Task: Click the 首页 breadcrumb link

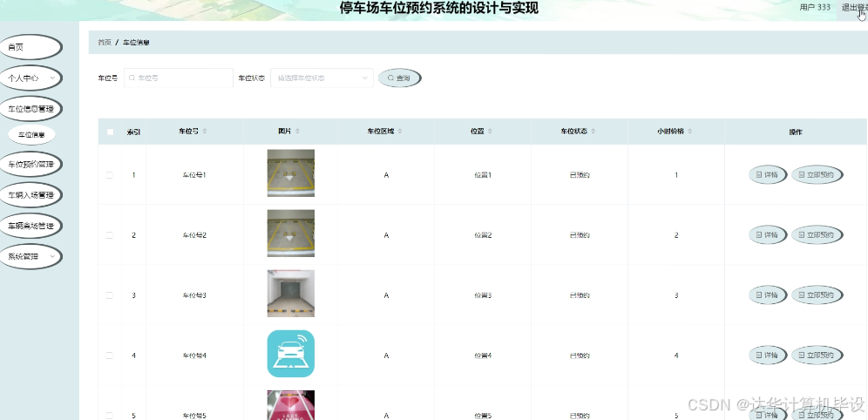Action: tap(105, 42)
